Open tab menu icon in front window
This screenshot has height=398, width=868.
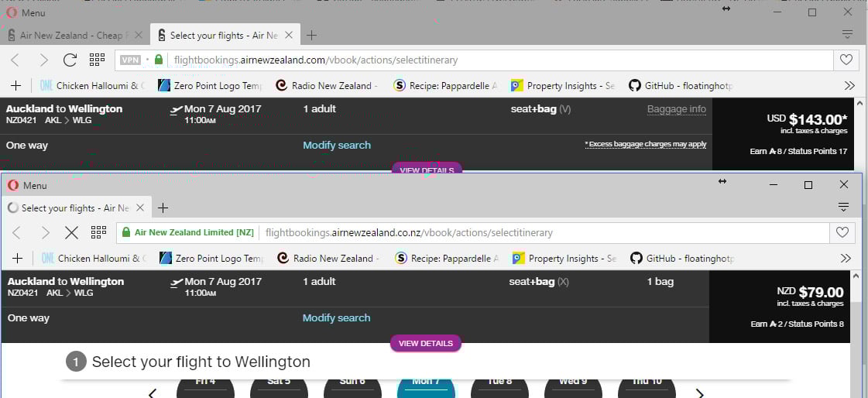coord(843,207)
